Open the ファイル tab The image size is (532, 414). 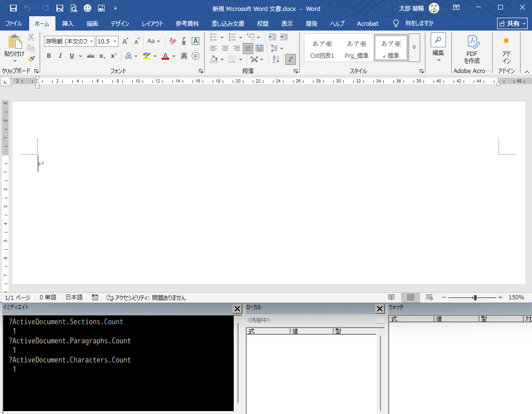13,23
